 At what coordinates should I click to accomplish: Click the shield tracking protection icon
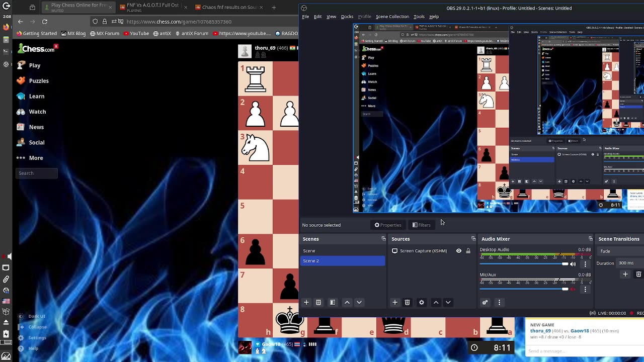pos(95,22)
